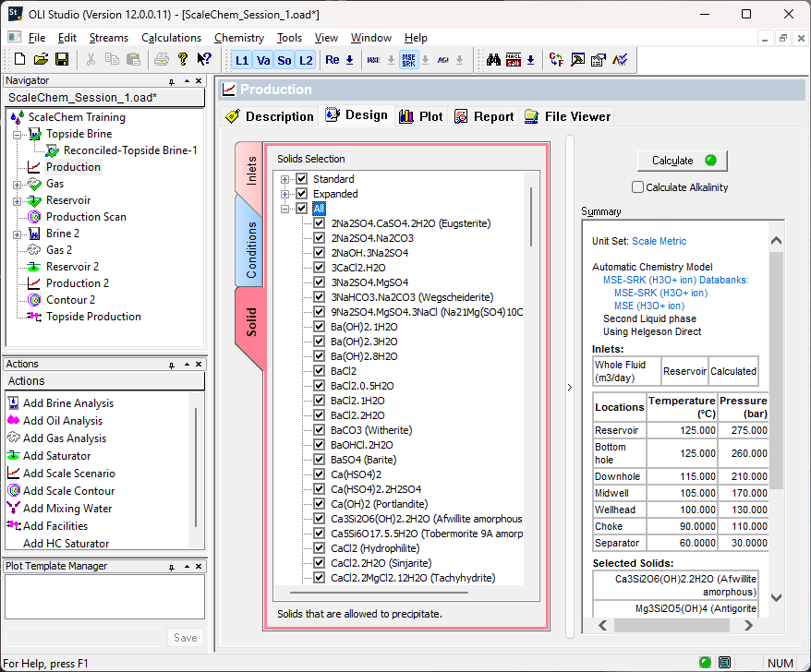Open the Streams menu
Viewport: 811px width, 672px height.
coord(109,38)
